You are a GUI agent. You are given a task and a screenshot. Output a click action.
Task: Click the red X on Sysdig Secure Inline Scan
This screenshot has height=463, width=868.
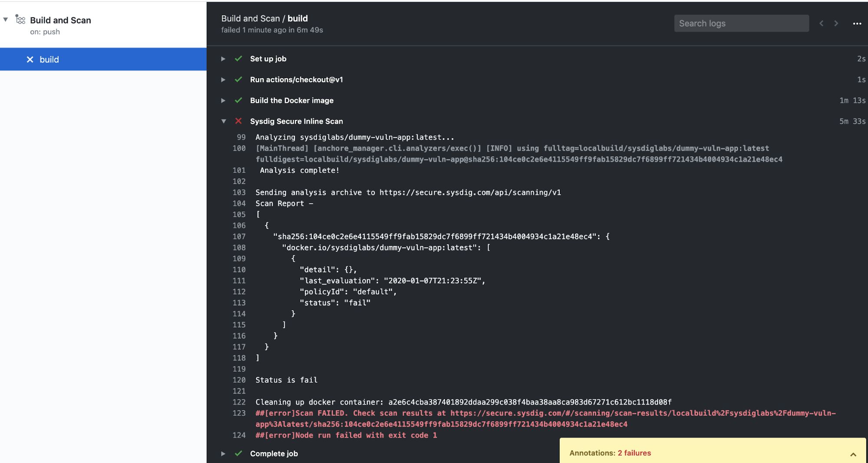click(238, 121)
